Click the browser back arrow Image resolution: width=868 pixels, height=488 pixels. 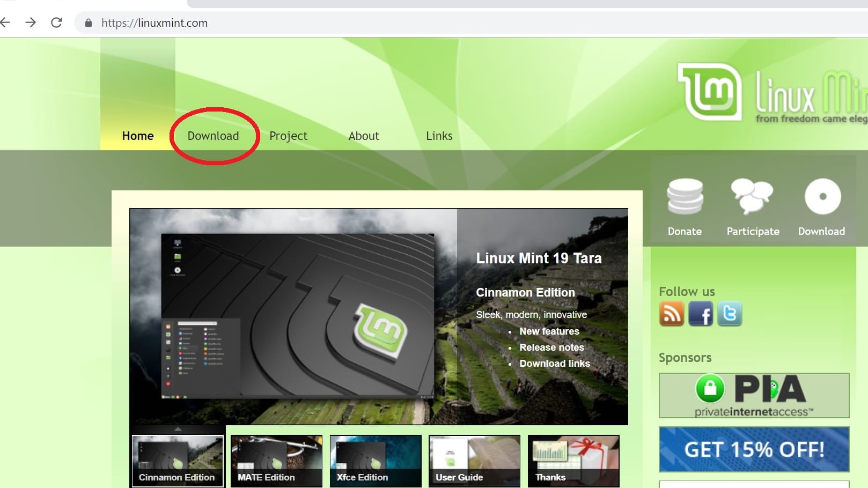pos(5,23)
